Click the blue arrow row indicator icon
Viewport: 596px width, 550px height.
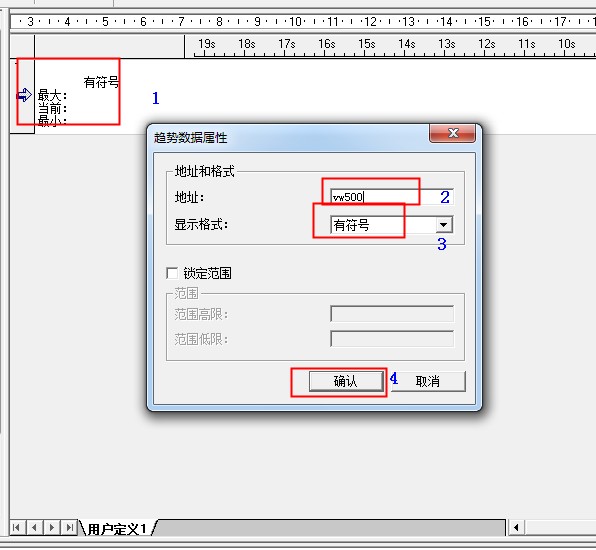click(24, 95)
